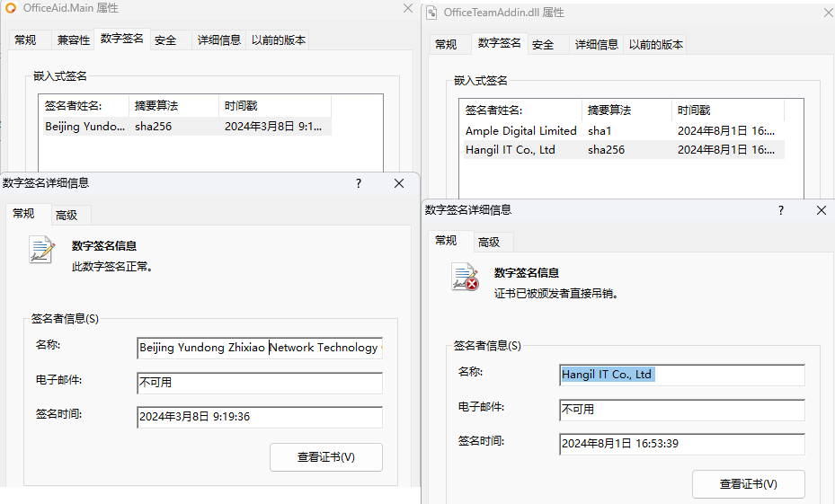The height and width of the screenshot is (504, 835).
Task: Close the Hangil IT signature details dialog
Action: pos(821,210)
